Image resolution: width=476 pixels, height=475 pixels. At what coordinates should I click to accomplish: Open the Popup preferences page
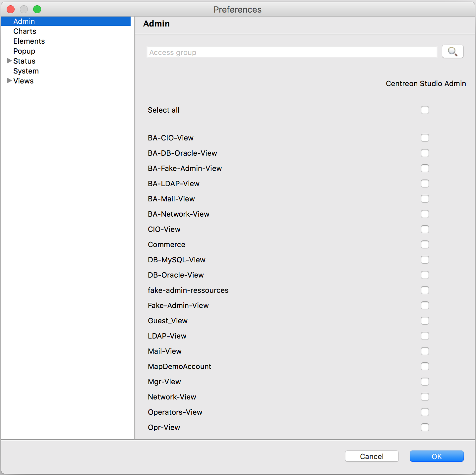point(24,51)
